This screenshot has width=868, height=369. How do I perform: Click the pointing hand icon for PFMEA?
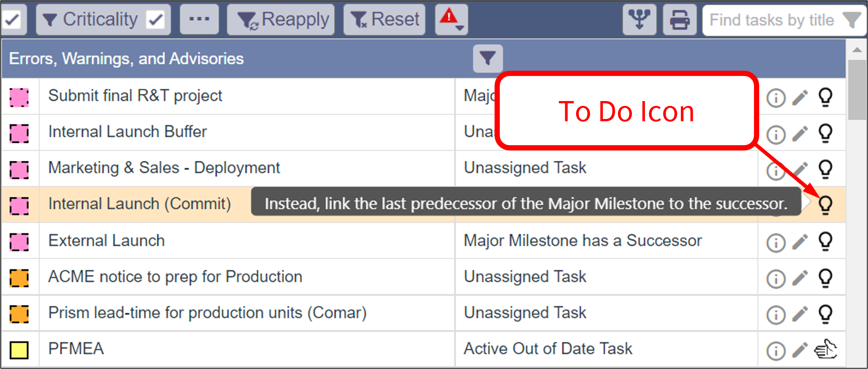(x=825, y=350)
